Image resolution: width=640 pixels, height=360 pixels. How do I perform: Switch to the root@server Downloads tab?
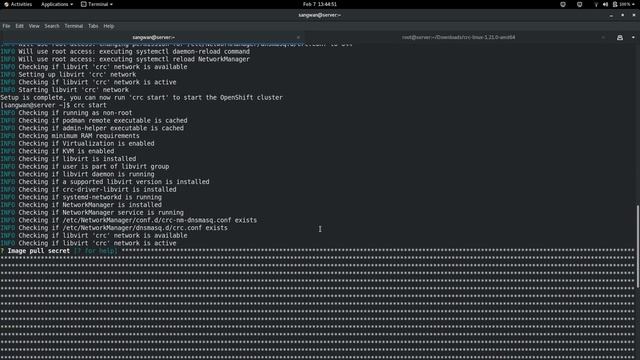tap(458, 37)
